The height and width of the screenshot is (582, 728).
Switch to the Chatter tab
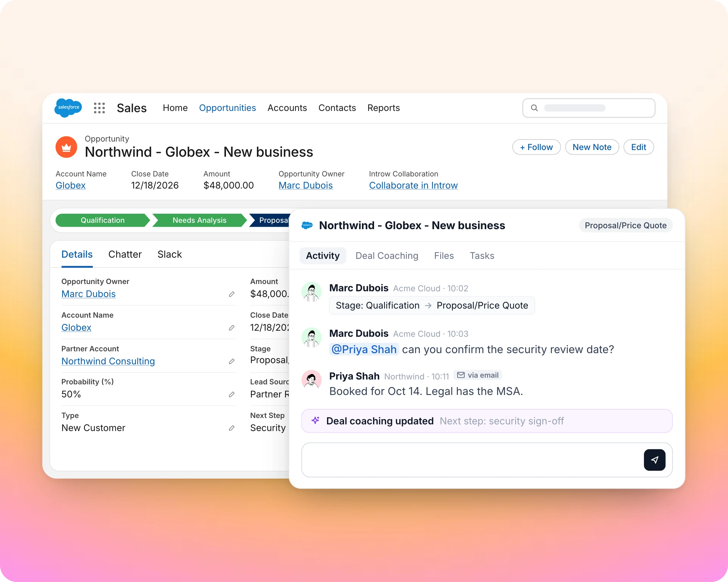pos(125,254)
